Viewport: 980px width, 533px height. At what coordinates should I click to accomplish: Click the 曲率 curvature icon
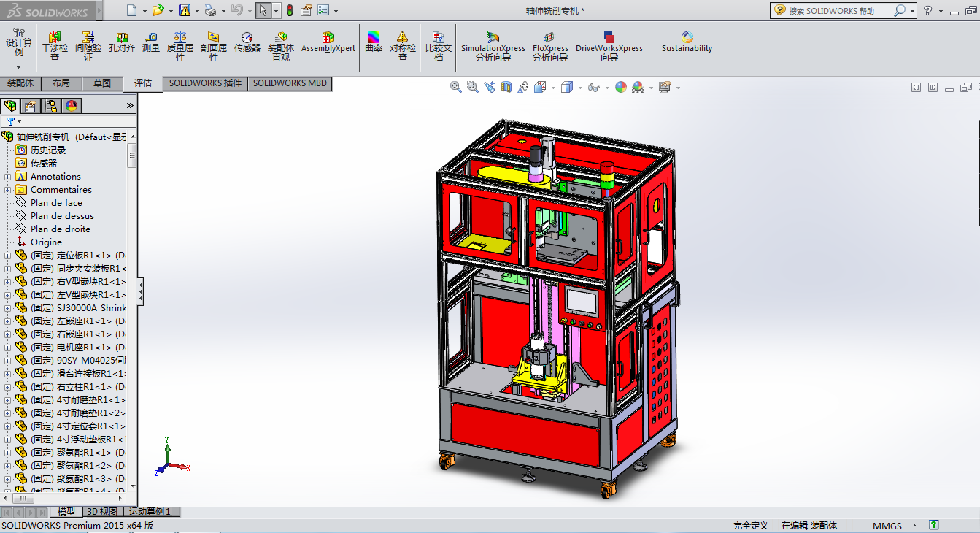point(374,42)
